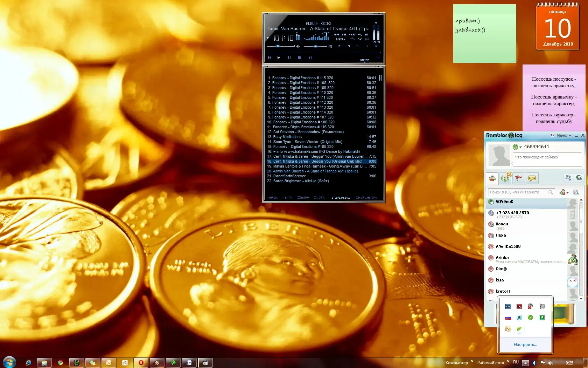Switch to the red flag tab in ICQ
Image resolution: width=588 pixels, height=368 pixels.
point(518,178)
